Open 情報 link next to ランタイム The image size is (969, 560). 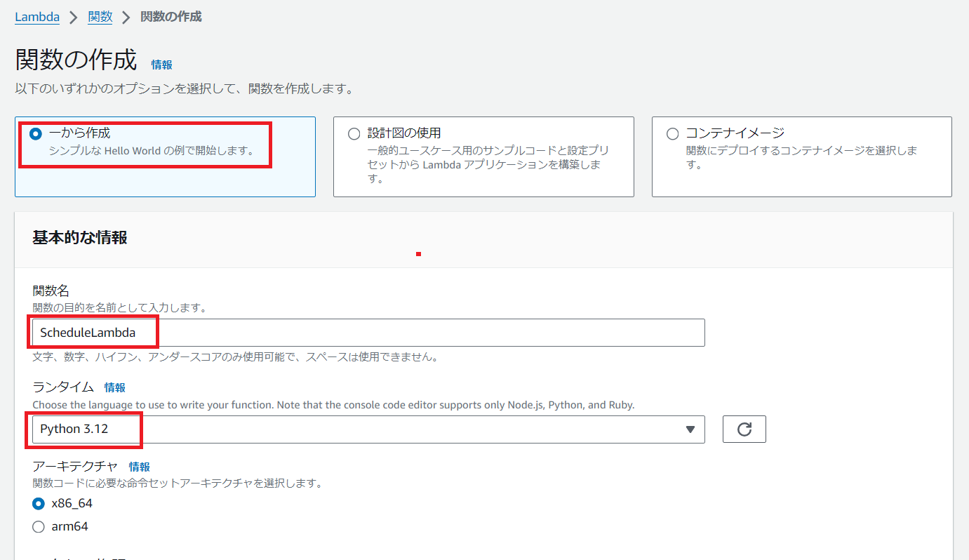(x=115, y=387)
